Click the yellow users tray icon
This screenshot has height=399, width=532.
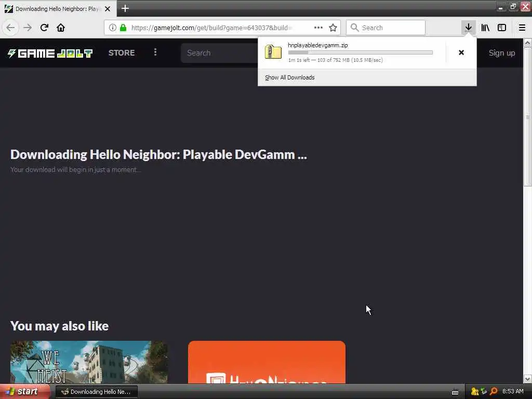click(x=475, y=392)
